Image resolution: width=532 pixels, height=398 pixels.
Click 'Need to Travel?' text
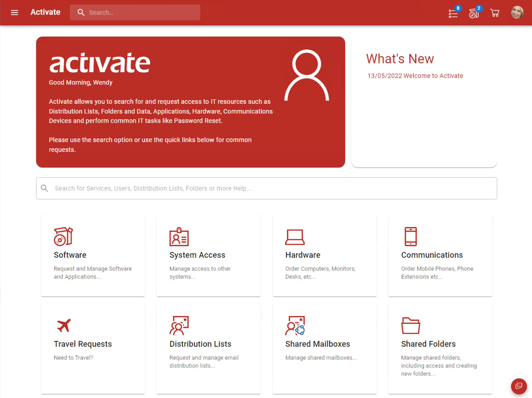tap(73, 358)
